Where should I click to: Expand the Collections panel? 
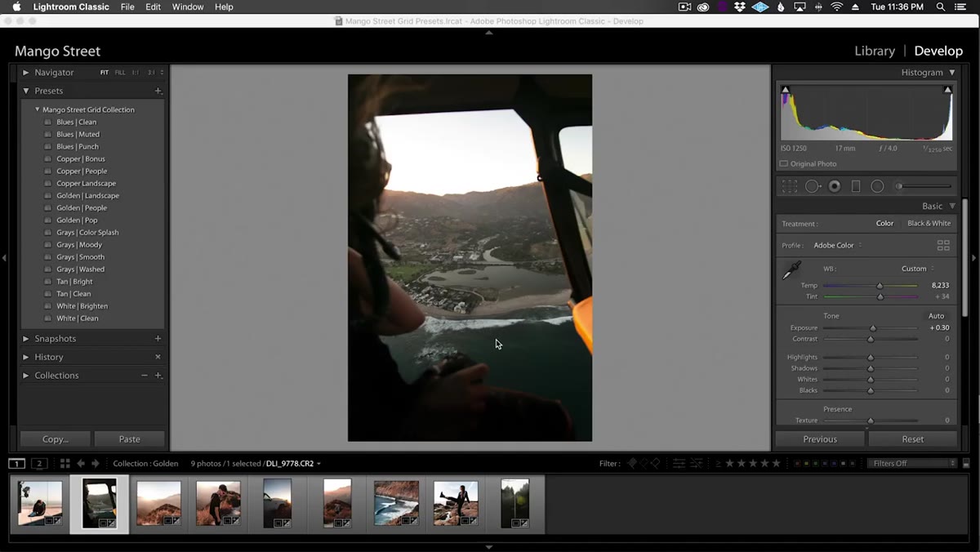point(26,376)
